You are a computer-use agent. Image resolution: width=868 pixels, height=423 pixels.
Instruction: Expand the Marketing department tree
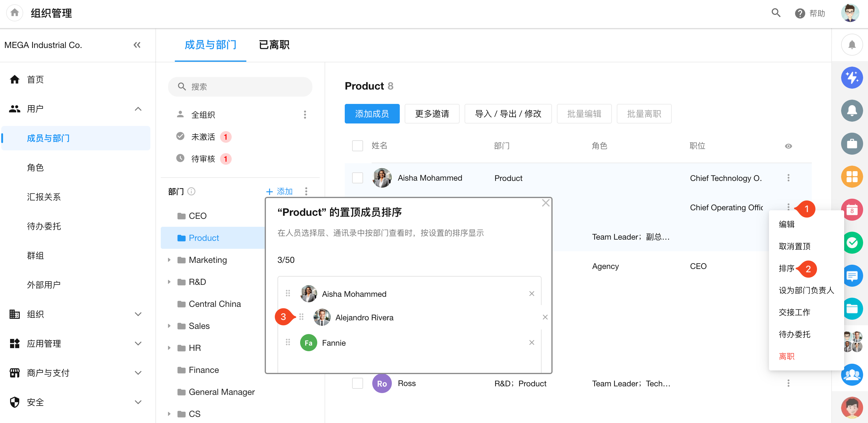(x=169, y=259)
